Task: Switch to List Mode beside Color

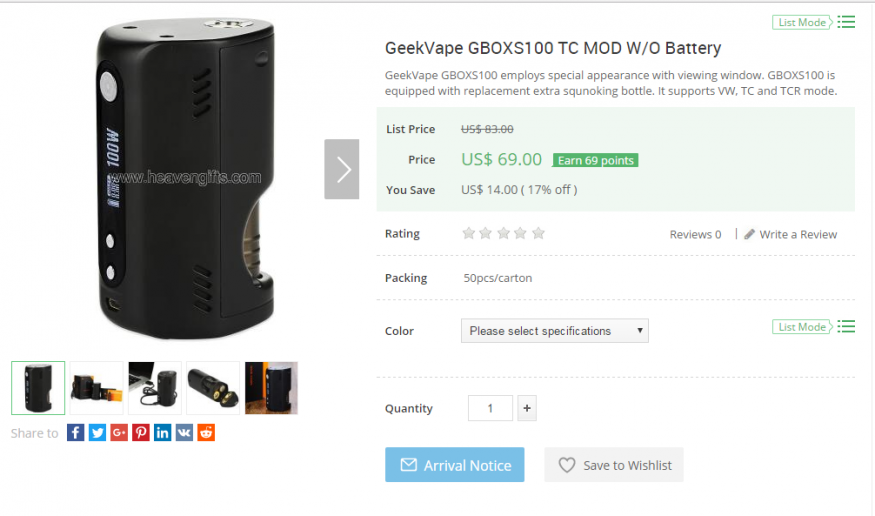Action: click(813, 327)
